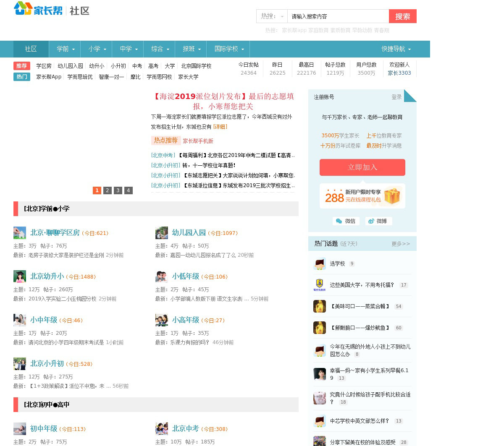Open the 详细 article link
Image resolution: width=504 pixels, height=446 pixels.
tap(220, 127)
